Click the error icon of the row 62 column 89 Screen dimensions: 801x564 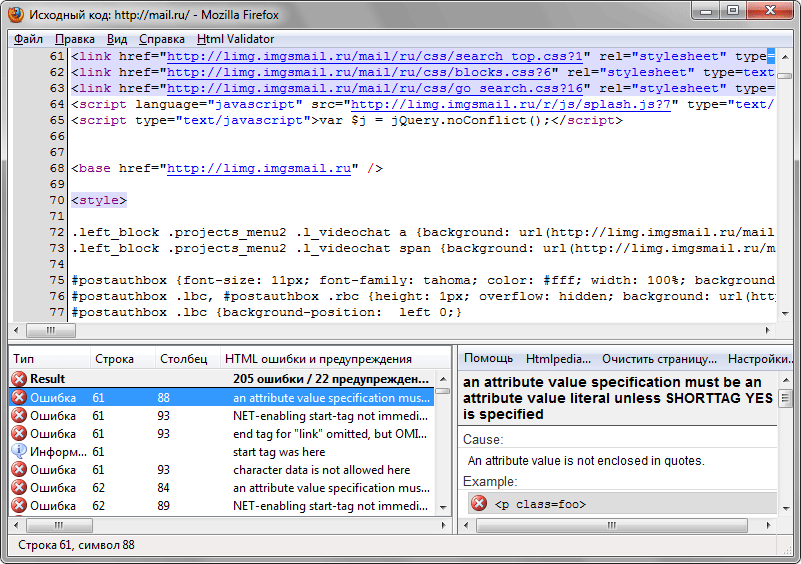pyautogui.click(x=18, y=505)
